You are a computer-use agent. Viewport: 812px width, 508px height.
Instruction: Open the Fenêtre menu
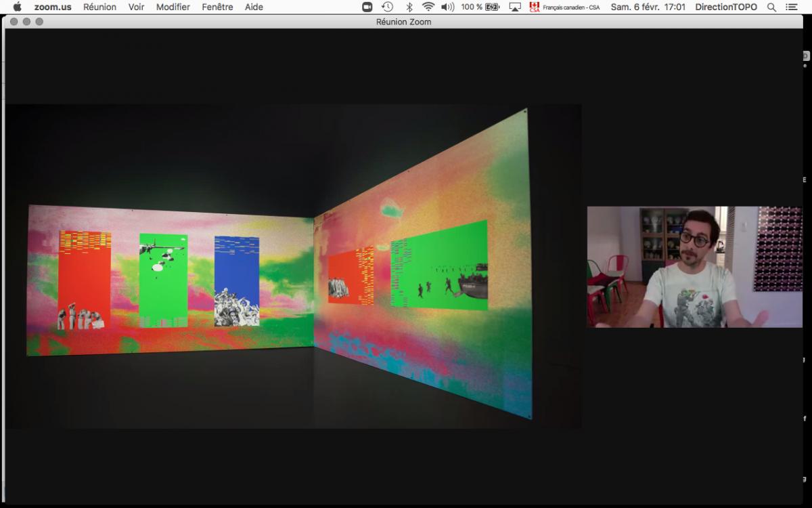tap(217, 7)
